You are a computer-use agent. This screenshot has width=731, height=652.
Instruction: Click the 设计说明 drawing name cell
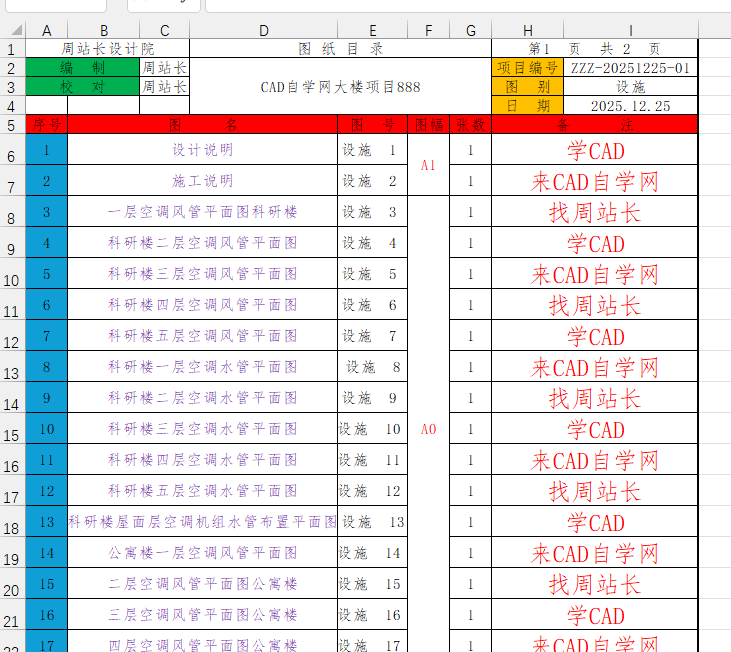click(202, 150)
